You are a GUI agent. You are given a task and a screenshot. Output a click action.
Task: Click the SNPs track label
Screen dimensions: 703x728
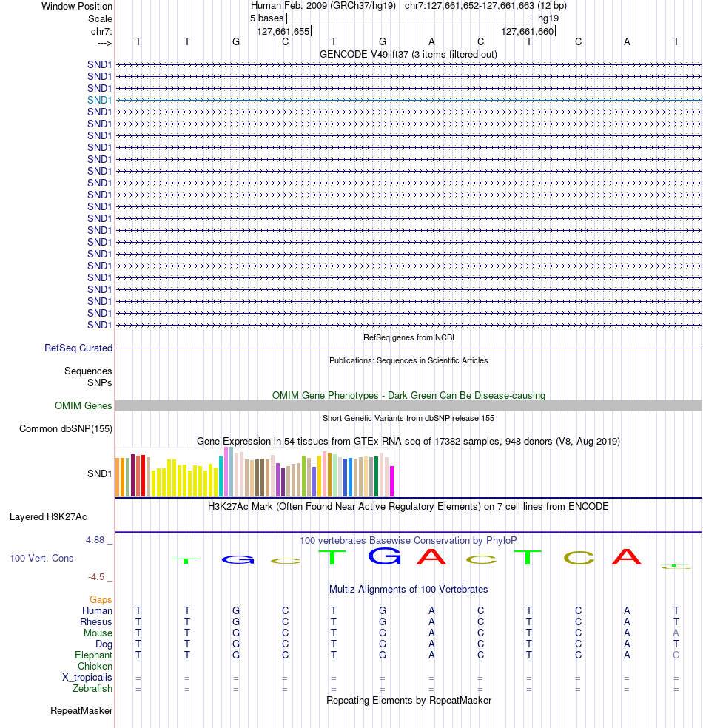(99, 382)
